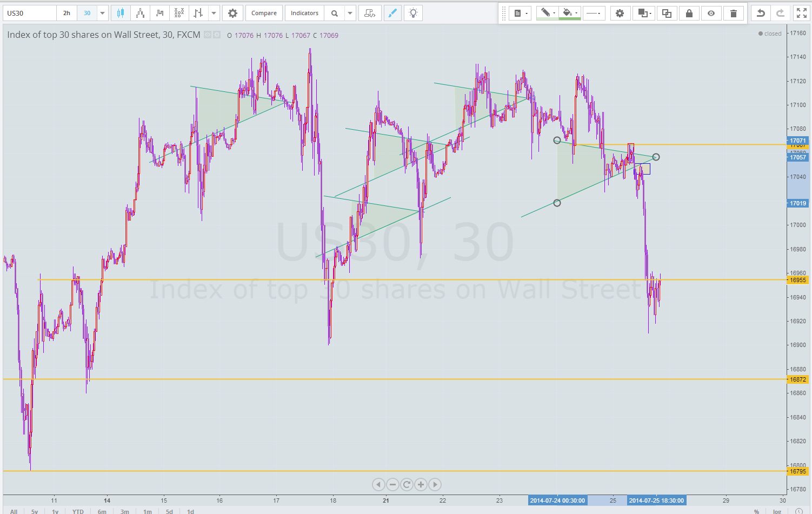
Task: Open the Indicators list
Action: (x=304, y=13)
